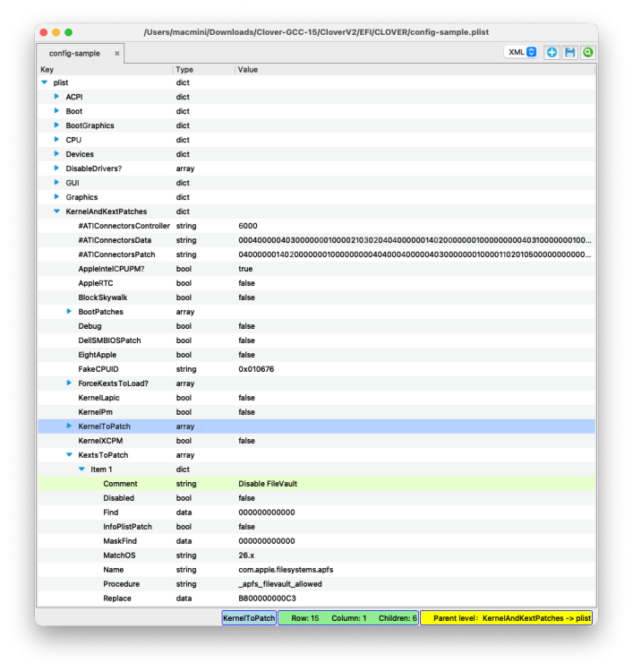633x672 pixels.
Task: Select the Comment key row
Action: click(x=316, y=484)
